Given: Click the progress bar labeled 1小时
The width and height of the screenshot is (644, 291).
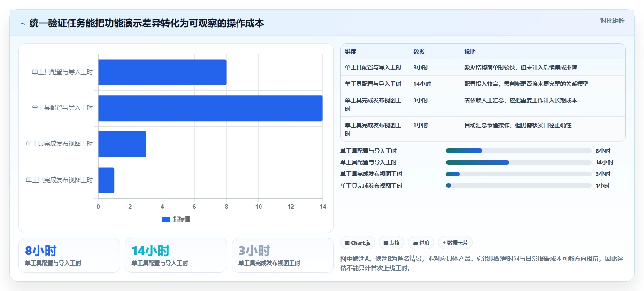Looking at the screenshot, I should [x=519, y=185].
